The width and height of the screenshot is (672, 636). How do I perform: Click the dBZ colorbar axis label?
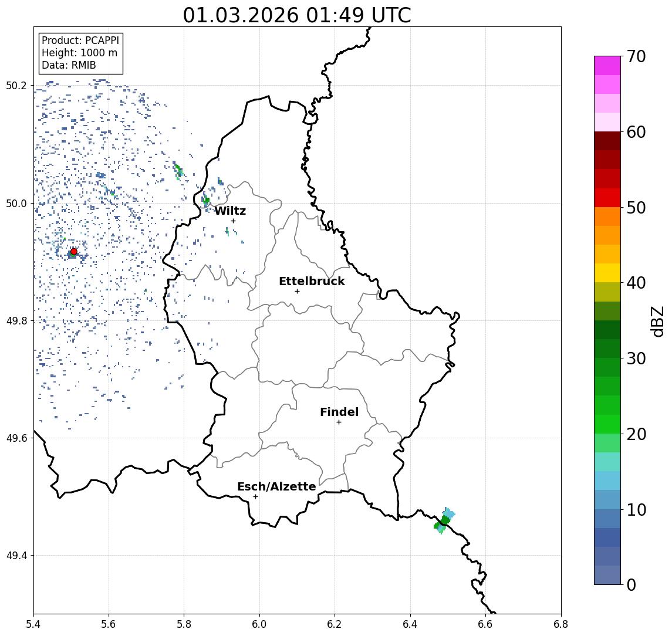658,321
